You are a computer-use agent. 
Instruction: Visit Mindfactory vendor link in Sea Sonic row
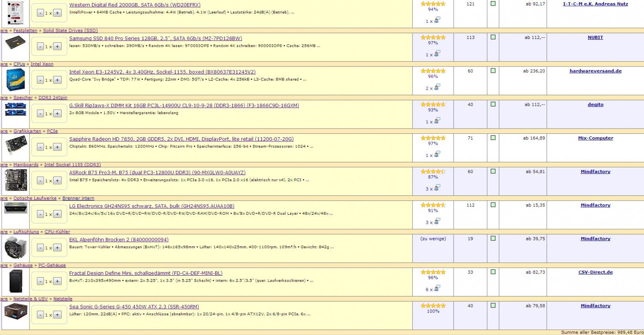[595, 306]
